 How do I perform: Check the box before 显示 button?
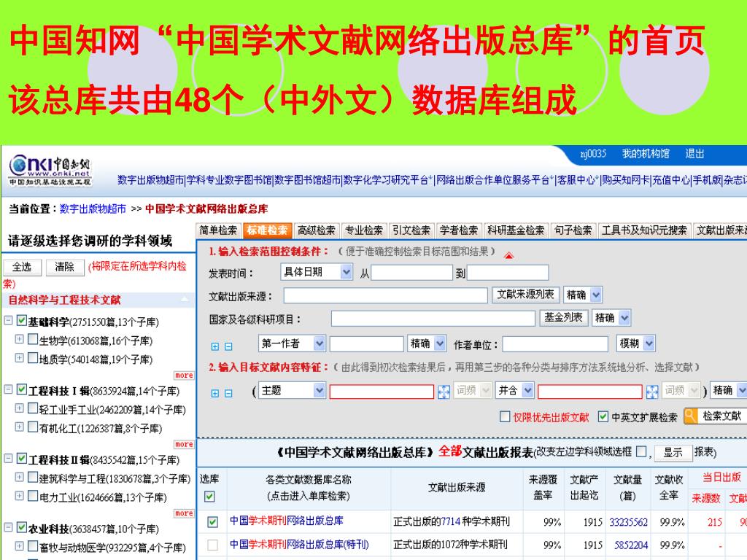pyautogui.click(x=642, y=451)
